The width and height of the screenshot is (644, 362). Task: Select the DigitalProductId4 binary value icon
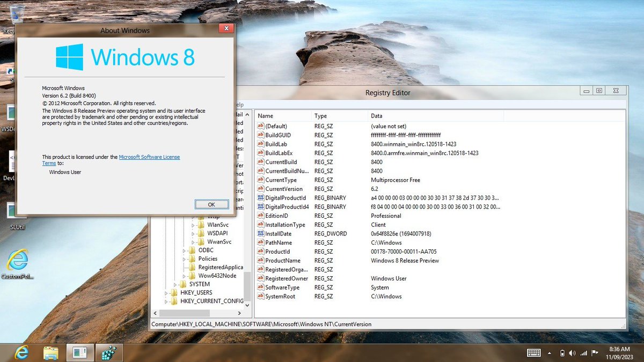pos(261,206)
